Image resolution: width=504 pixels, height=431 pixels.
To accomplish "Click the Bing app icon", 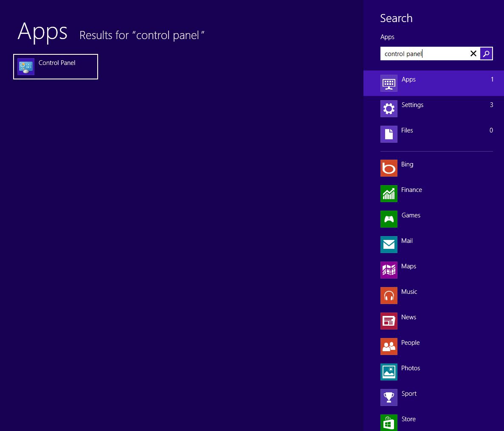I will point(389,168).
